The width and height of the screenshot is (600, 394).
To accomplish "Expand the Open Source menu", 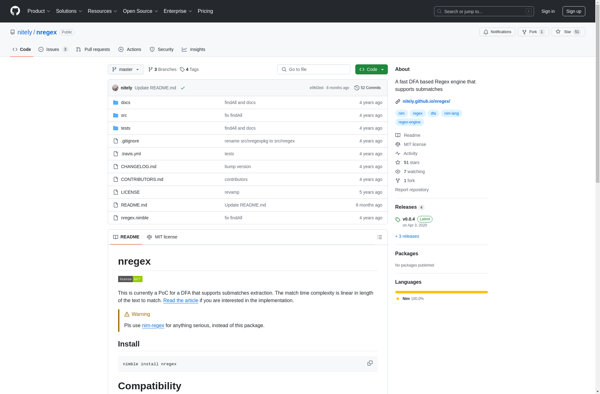I will 140,11.
